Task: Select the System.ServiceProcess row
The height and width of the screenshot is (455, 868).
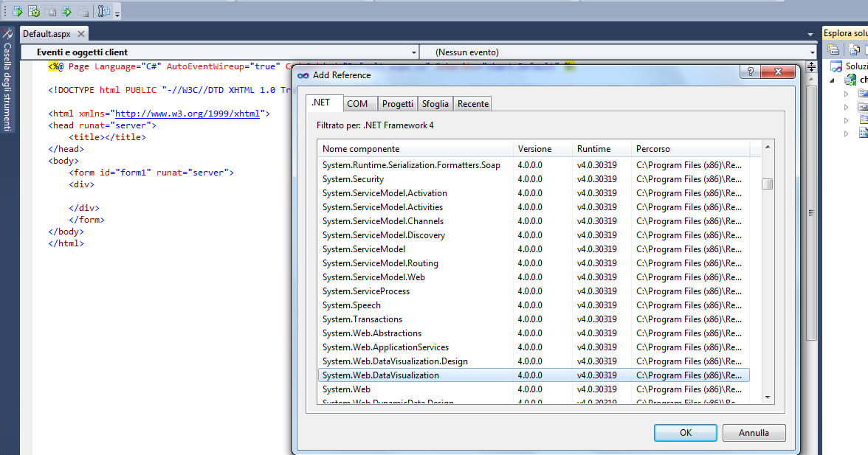Action: point(534,291)
